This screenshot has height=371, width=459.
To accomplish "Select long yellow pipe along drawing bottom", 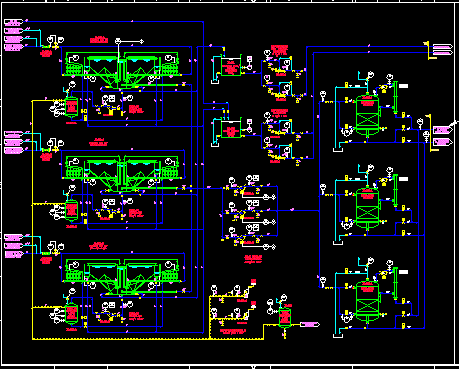I will (x=148, y=339).
